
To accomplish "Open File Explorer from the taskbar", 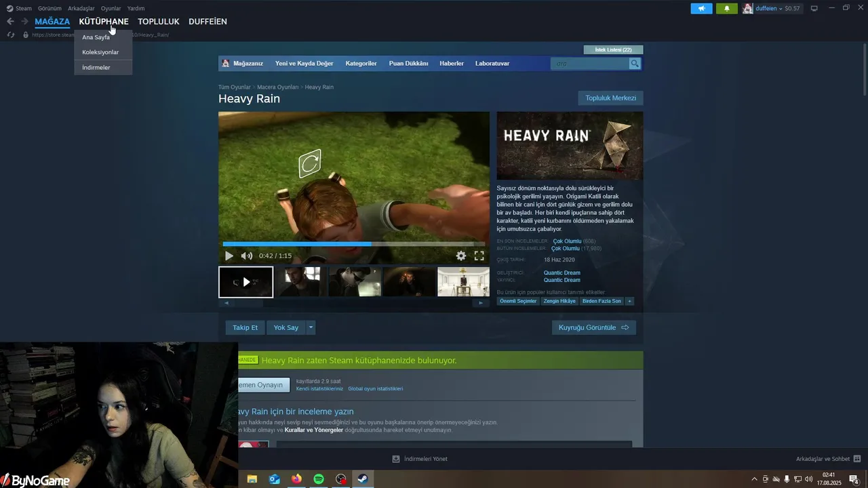I will (x=252, y=479).
